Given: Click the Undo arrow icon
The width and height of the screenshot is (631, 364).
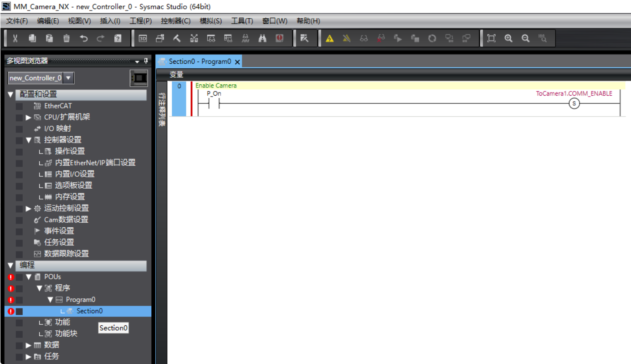Looking at the screenshot, I should [83, 38].
